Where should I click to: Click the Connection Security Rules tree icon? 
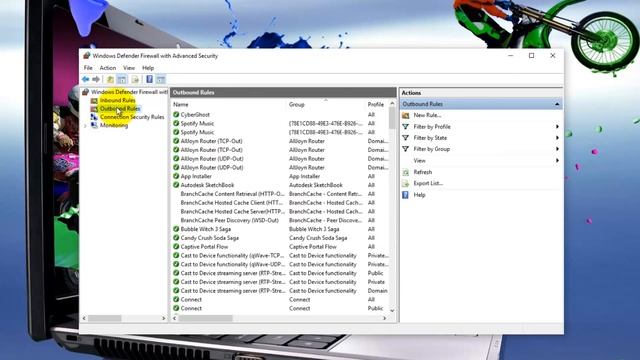click(x=94, y=117)
